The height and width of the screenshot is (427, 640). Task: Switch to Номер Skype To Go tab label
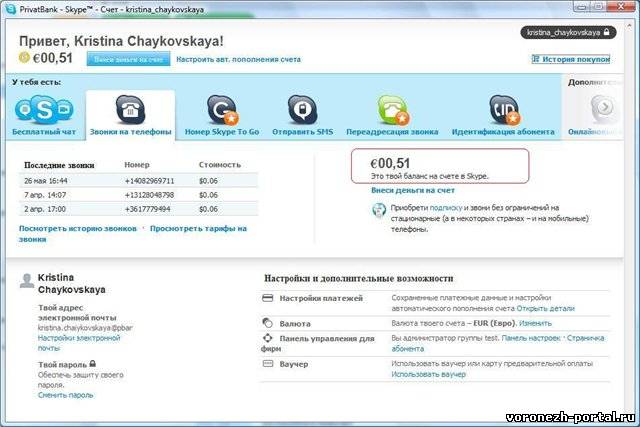click(x=222, y=132)
